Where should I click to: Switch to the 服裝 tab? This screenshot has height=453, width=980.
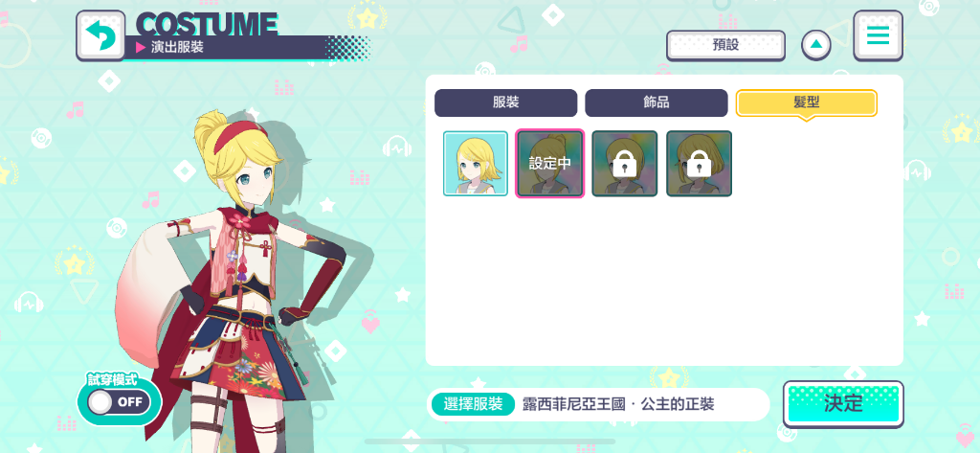tap(505, 102)
